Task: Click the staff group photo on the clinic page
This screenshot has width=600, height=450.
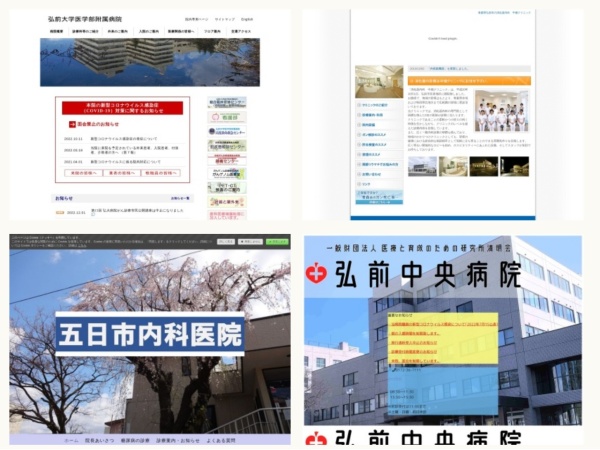Action: (x=502, y=111)
